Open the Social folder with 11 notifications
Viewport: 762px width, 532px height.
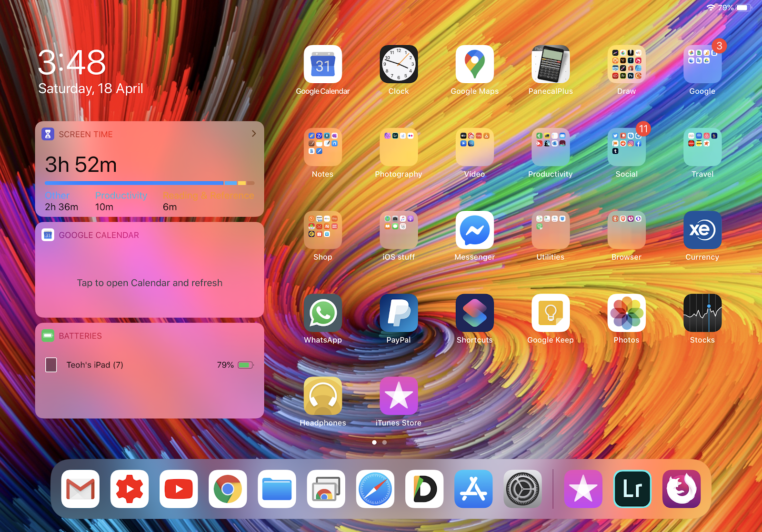click(627, 147)
